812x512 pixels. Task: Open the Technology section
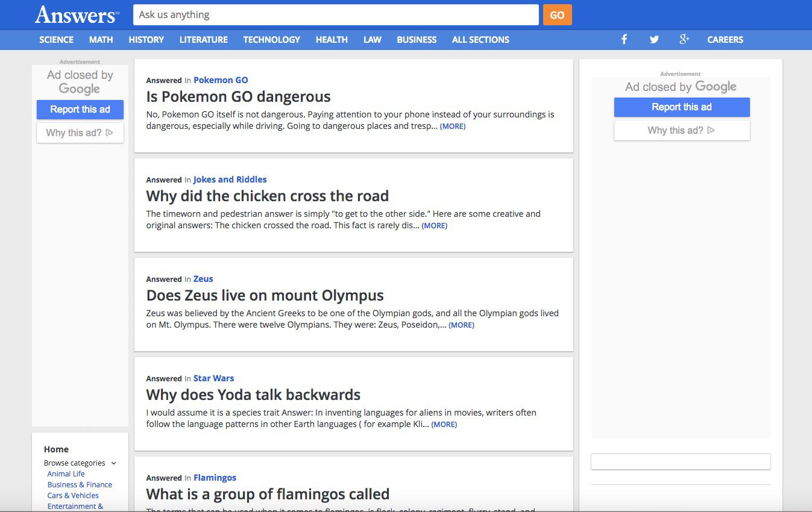click(x=272, y=40)
